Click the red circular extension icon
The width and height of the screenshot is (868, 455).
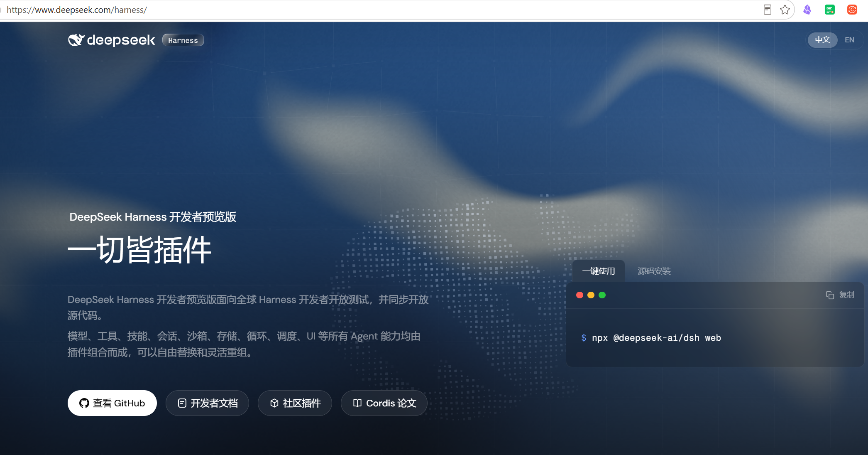[852, 10]
